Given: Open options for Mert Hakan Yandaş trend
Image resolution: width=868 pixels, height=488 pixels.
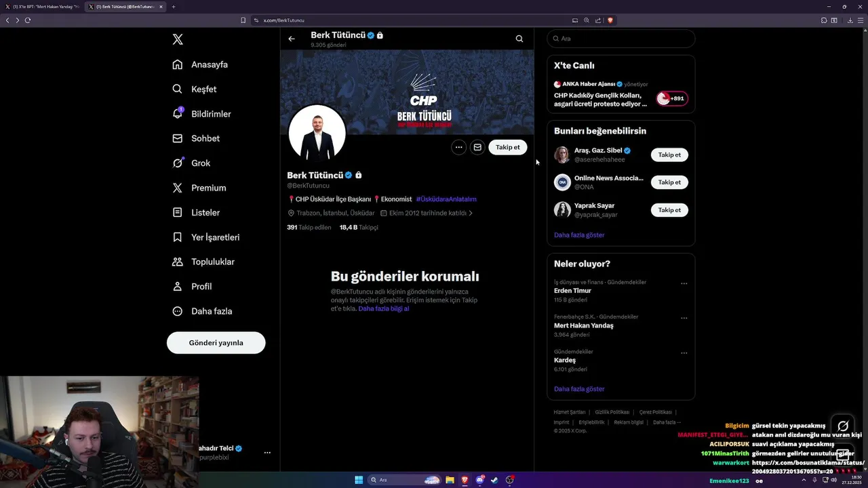Looking at the screenshot, I should coord(684,318).
